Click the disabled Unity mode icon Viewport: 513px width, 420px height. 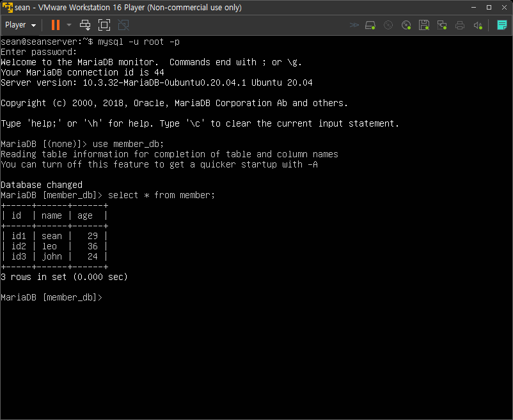coord(123,25)
